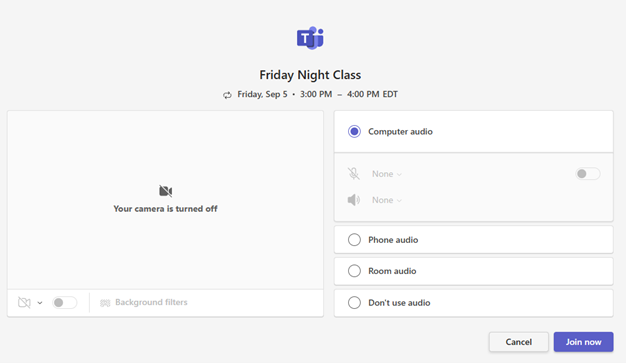Click the Friday Night Class meeting title
This screenshot has height=363, width=626.
pyautogui.click(x=310, y=75)
